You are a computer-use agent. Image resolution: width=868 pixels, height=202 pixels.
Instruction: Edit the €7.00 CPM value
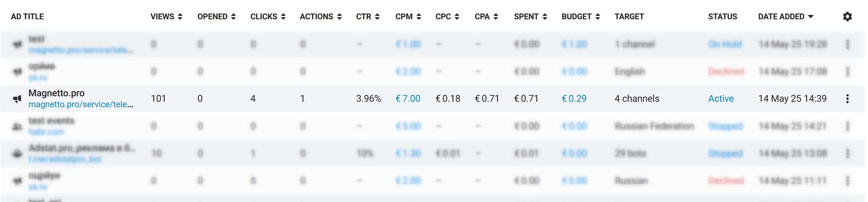[408, 99]
